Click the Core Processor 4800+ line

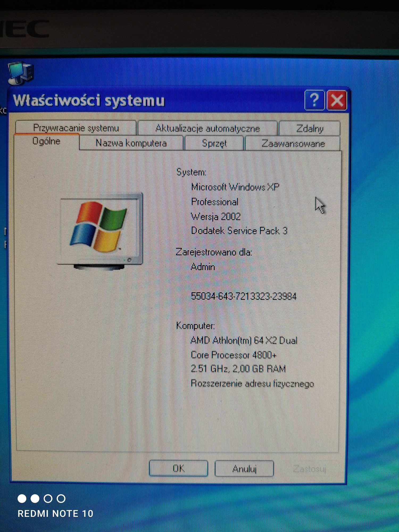coord(233,355)
